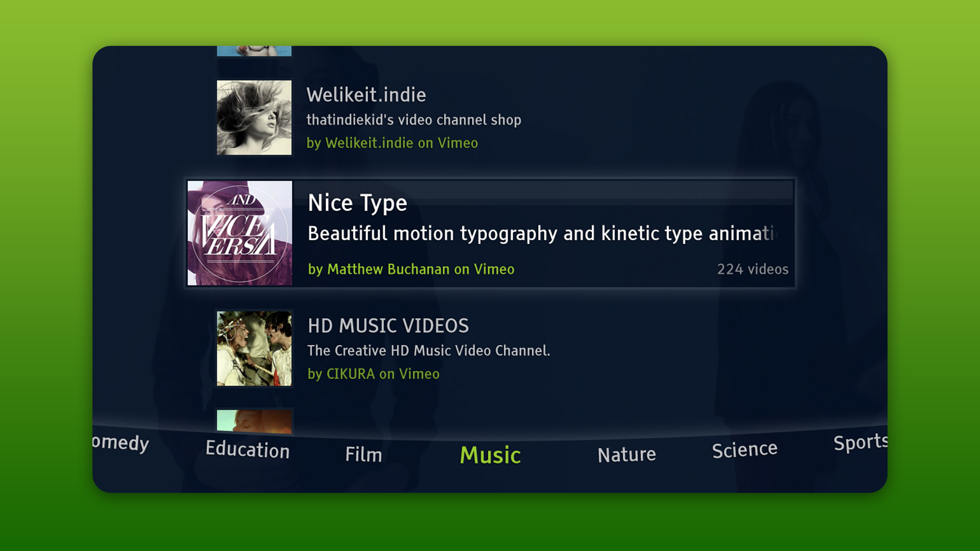980x551 pixels.
Task: Switch to the Sports category tab
Action: [860, 443]
